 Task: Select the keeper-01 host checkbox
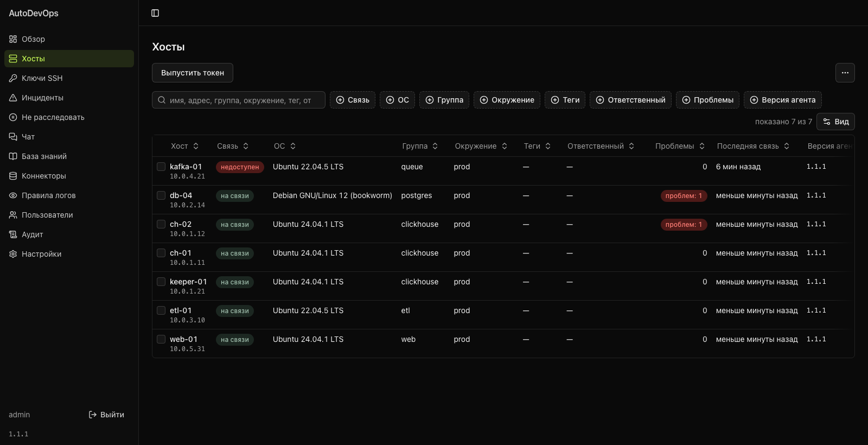(161, 282)
